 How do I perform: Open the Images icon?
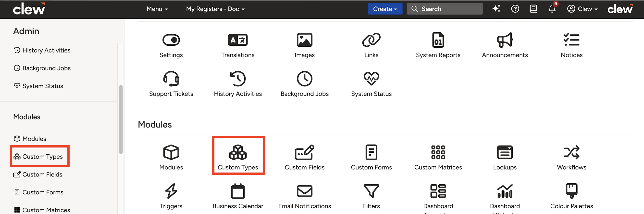305,40
